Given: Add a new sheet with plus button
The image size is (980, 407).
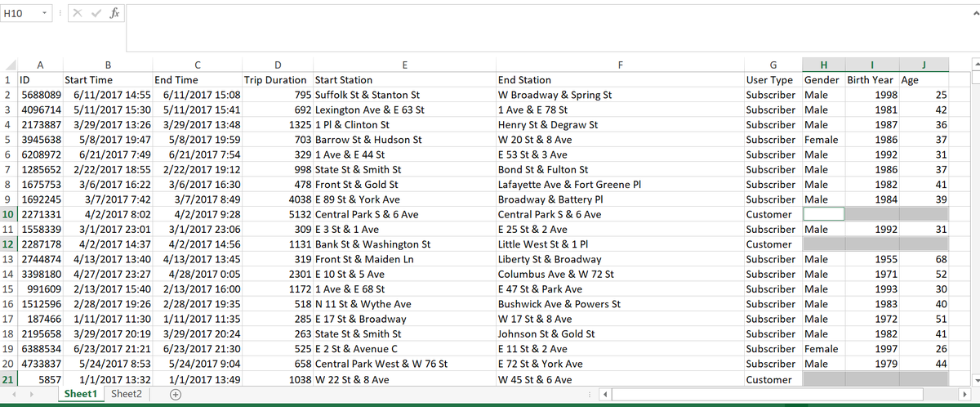Looking at the screenshot, I should [x=174, y=394].
